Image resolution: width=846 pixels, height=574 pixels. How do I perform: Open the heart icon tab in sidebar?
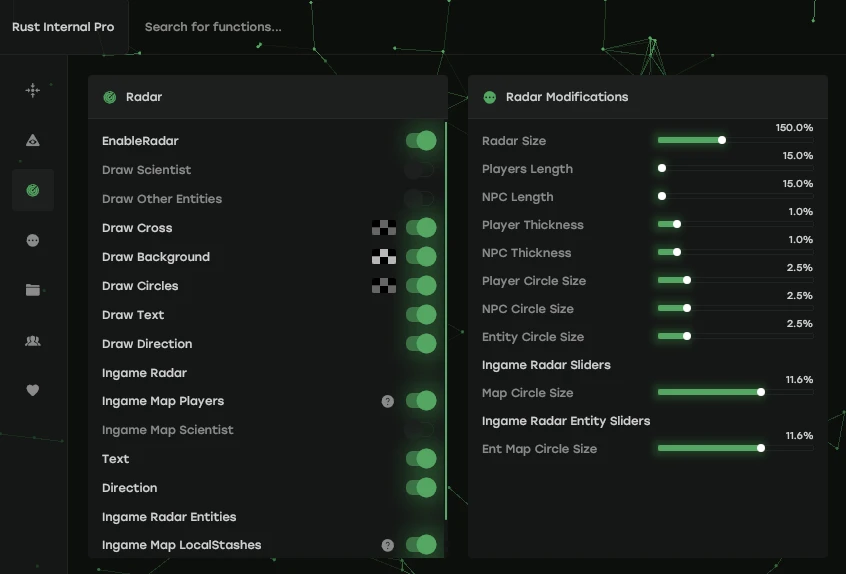point(33,390)
